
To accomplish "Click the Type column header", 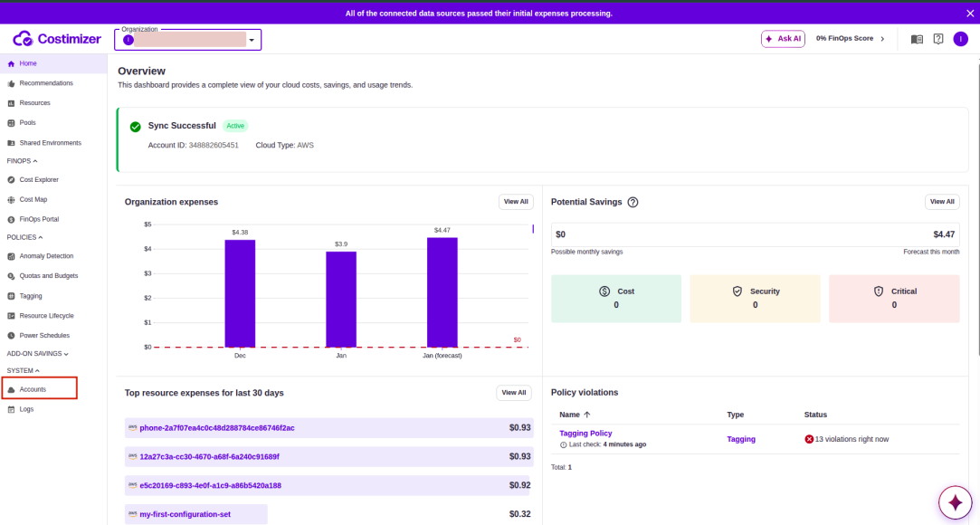I will click(x=735, y=415).
